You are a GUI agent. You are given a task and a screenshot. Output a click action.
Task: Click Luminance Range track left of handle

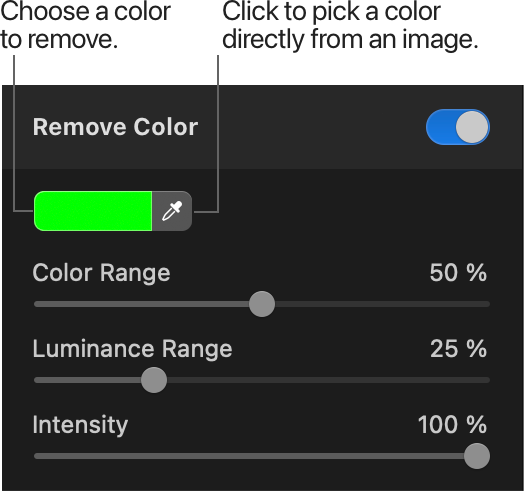[x=87, y=380]
